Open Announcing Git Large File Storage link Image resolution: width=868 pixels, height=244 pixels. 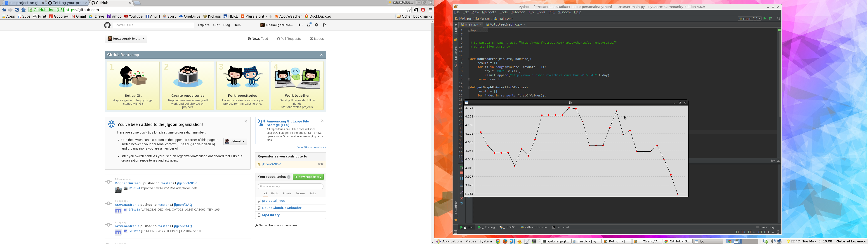[288, 123]
